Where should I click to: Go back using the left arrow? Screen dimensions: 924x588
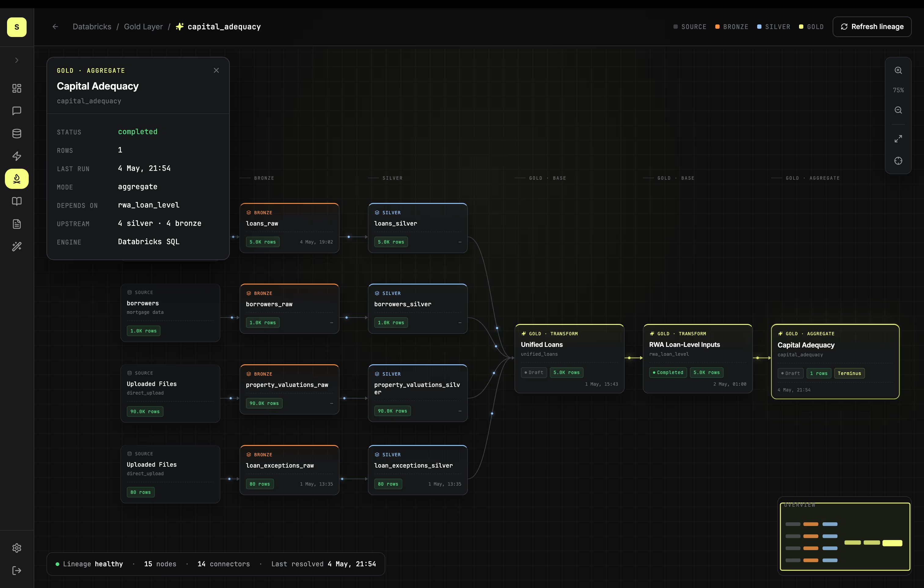coord(55,27)
